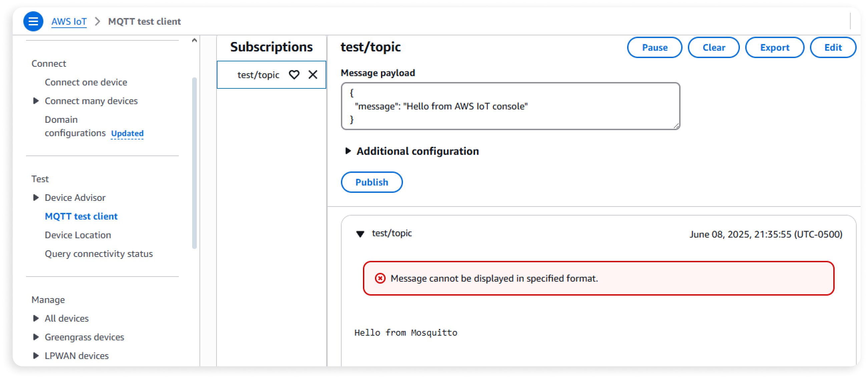868x379 pixels.
Task: Open AWS IoT breadcrumb link
Action: point(69,21)
